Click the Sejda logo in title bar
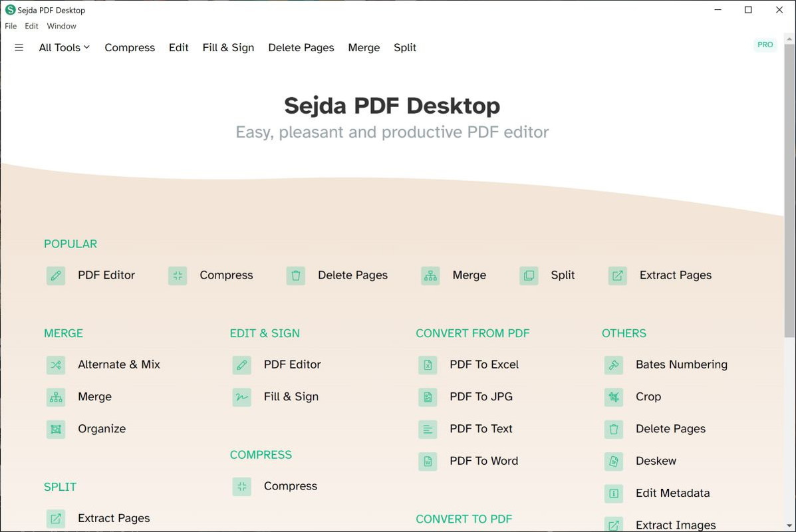This screenshot has width=796, height=532. pyautogui.click(x=10, y=10)
